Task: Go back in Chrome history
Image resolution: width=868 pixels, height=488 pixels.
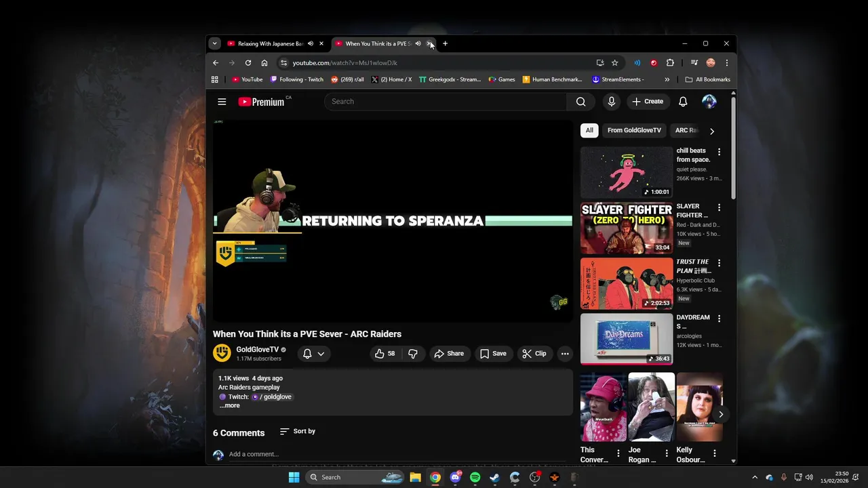Action: click(x=216, y=63)
